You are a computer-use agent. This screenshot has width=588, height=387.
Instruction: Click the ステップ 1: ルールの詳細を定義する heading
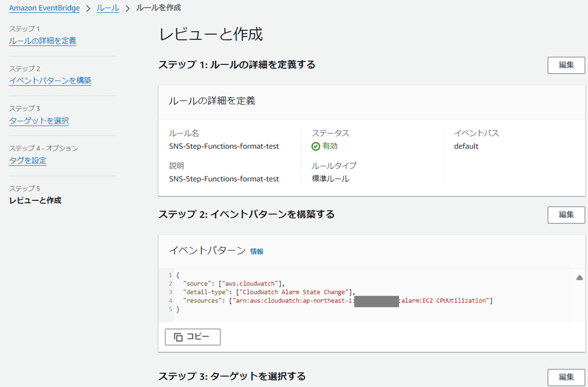(x=237, y=65)
